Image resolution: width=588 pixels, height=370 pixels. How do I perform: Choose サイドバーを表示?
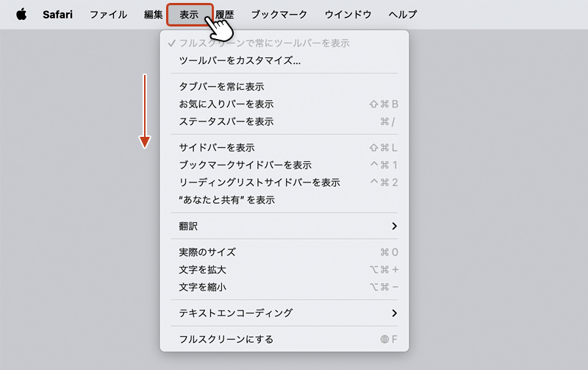click(x=284, y=147)
